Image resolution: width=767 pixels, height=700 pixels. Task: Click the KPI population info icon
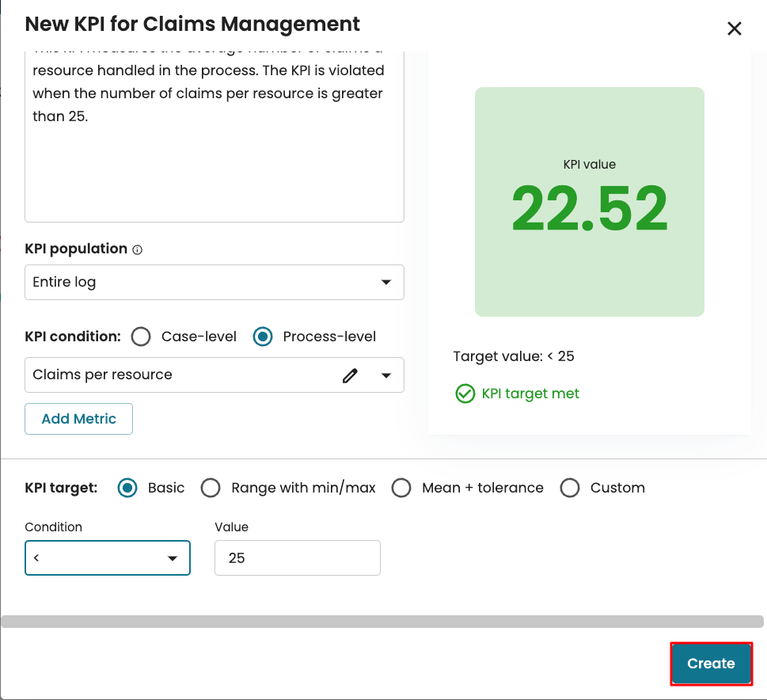click(x=138, y=249)
